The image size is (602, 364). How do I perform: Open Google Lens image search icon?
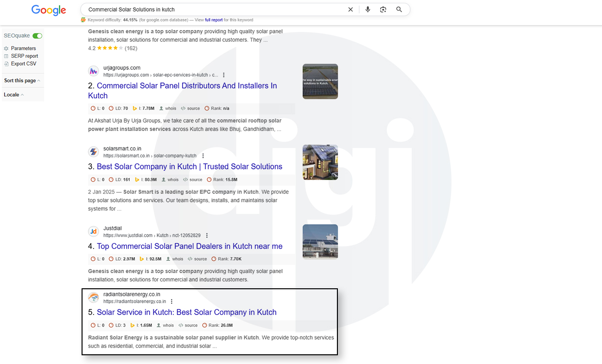pyautogui.click(x=383, y=10)
